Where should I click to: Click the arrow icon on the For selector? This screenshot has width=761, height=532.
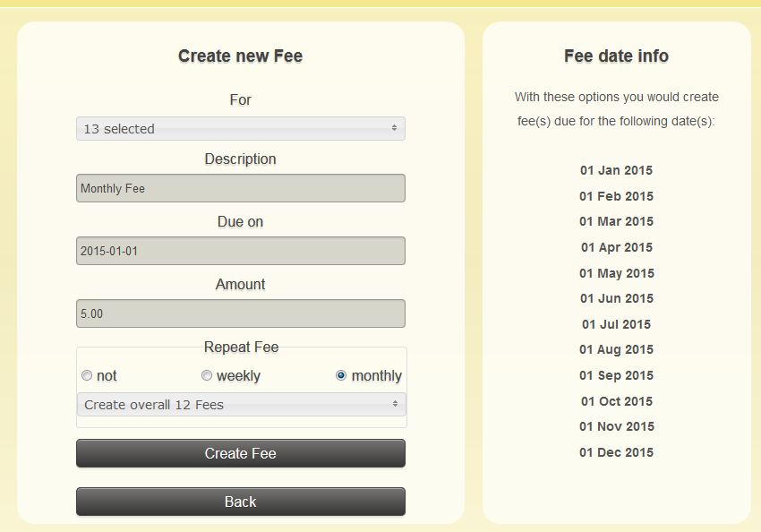pyautogui.click(x=394, y=129)
